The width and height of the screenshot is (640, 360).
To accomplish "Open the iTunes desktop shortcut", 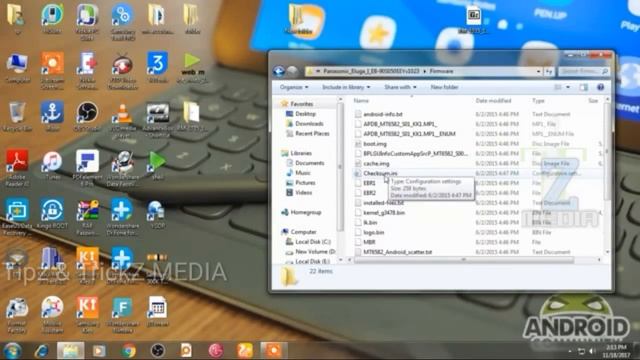I will coord(52,165).
